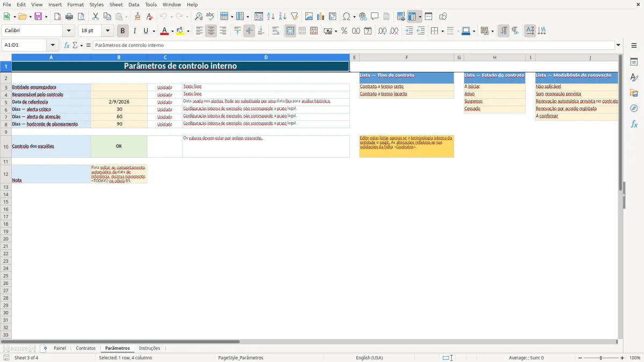
Task: Open the Styles menu
Action: tap(97, 4)
